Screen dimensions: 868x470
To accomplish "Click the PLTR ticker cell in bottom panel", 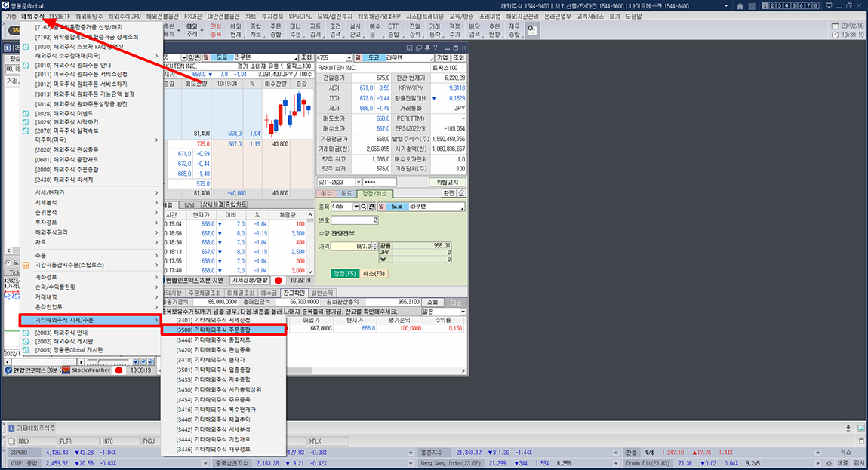I will pyautogui.click(x=79, y=441).
